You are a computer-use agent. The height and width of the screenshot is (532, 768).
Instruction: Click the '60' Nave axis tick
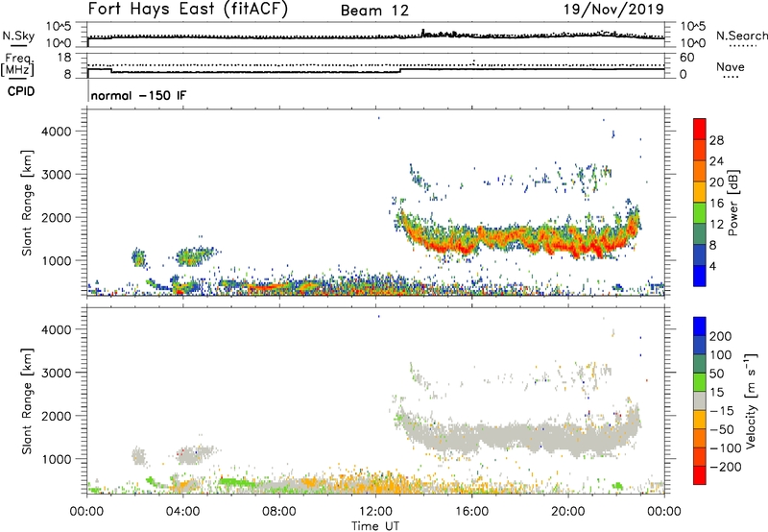pos(686,58)
